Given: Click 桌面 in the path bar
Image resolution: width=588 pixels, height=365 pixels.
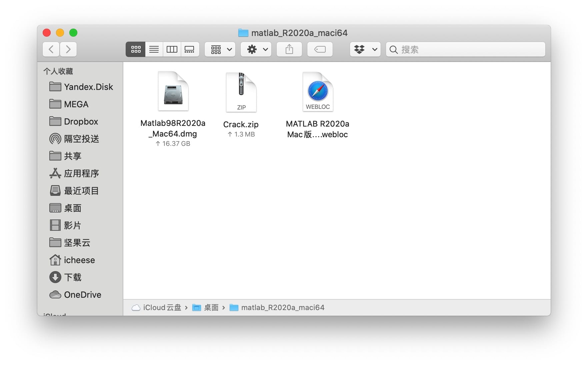Looking at the screenshot, I should (x=206, y=307).
